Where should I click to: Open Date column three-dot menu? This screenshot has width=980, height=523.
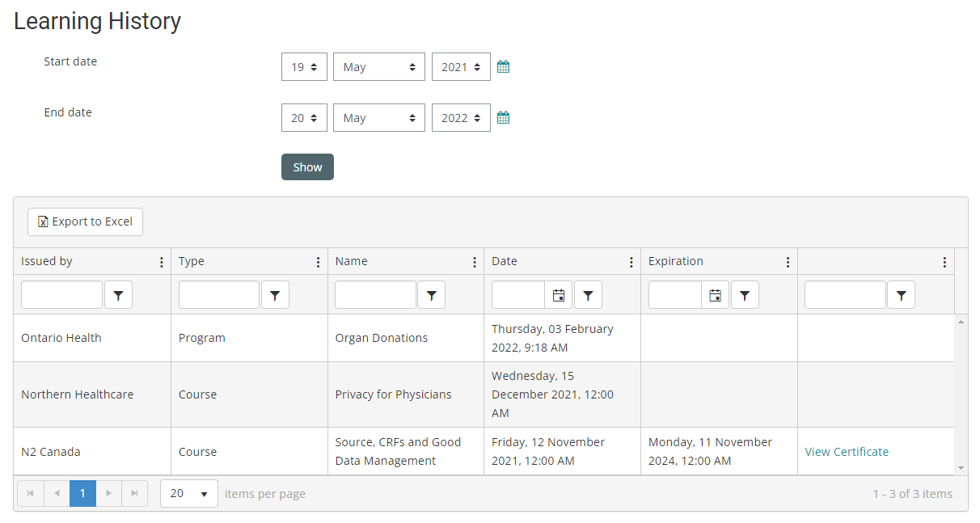point(632,262)
